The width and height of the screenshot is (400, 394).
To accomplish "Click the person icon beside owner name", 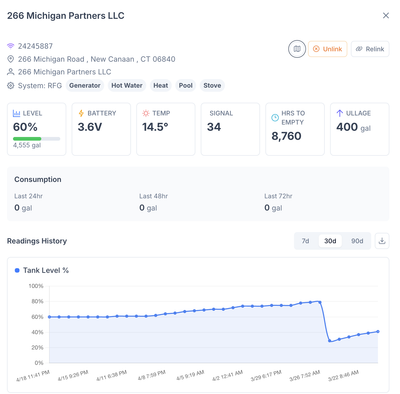I will pos(11,72).
